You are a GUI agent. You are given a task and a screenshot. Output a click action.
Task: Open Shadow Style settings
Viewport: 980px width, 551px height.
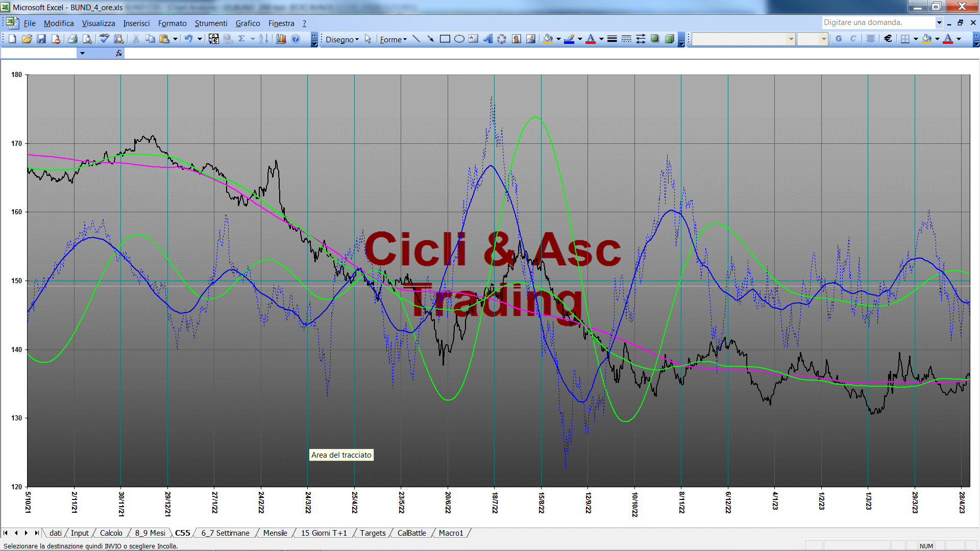pyautogui.click(x=655, y=39)
